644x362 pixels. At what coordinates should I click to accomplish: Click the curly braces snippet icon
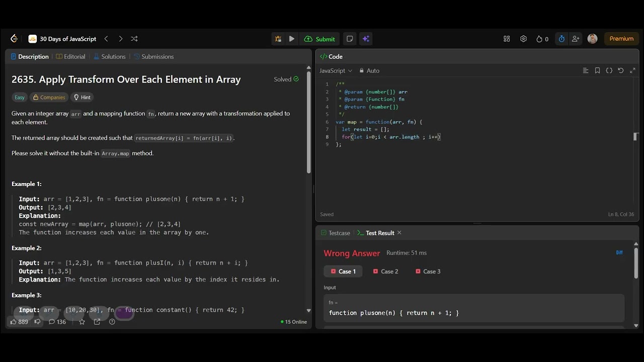click(x=609, y=70)
